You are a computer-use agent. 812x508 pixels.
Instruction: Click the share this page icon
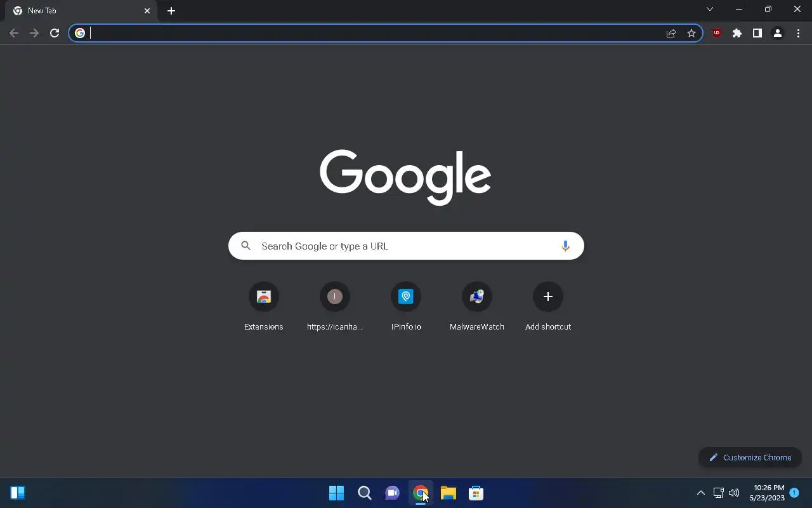[x=671, y=33]
